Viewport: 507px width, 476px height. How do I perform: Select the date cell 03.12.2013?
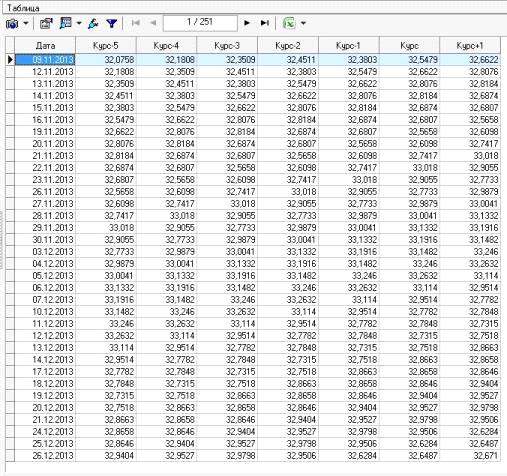(45, 252)
